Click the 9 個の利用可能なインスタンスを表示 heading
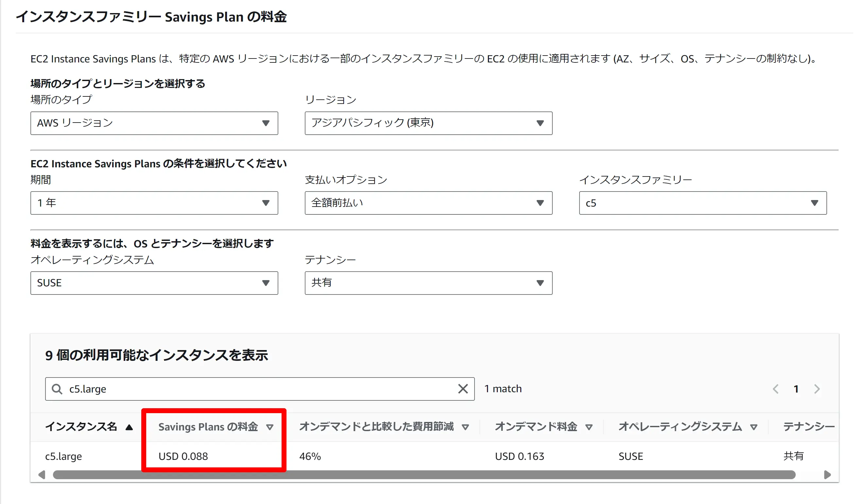The image size is (866, 504). (x=156, y=355)
